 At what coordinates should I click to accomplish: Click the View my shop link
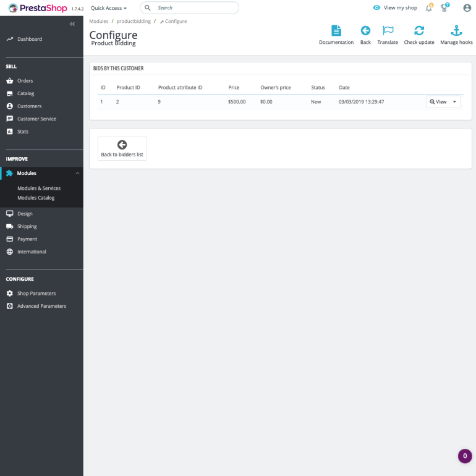400,7
